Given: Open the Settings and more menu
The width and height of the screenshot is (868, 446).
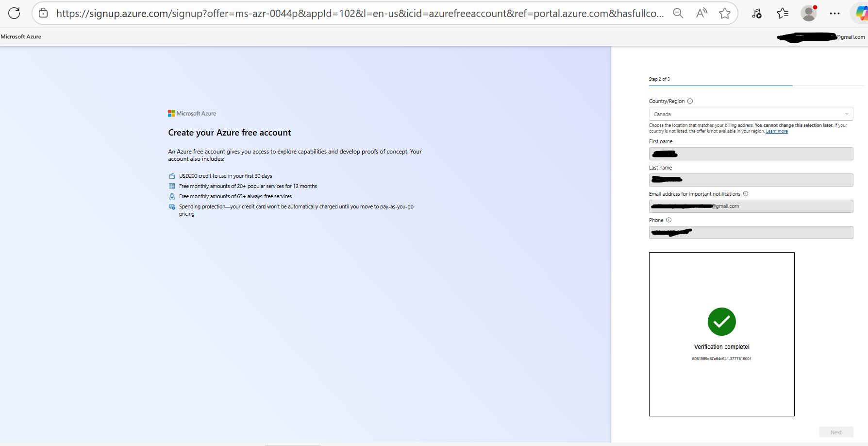Looking at the screenshot, I should (x=835, y=13).
